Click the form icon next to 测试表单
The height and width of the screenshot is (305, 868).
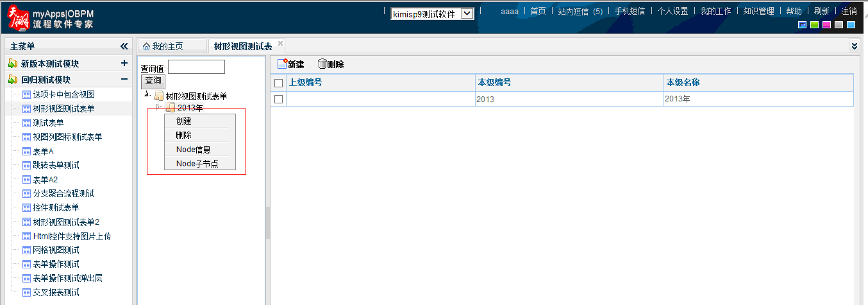tap(26, 123)
